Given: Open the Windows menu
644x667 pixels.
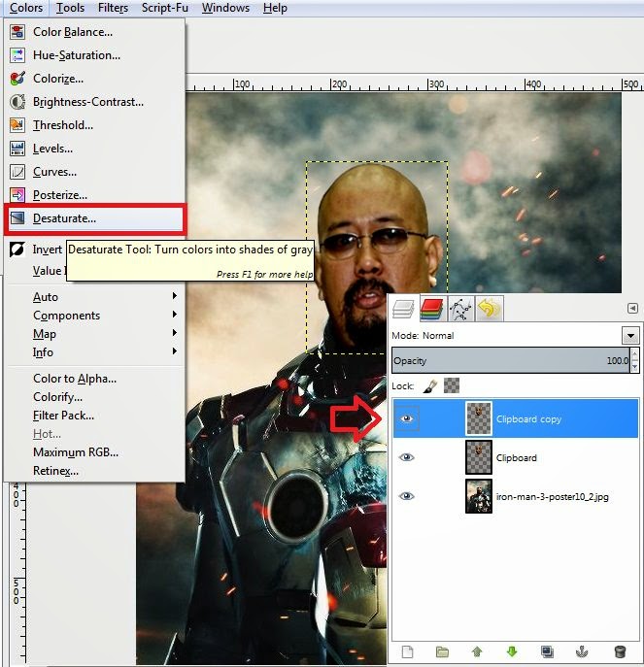Looking at the screenshot, I should tap(225, 8).
